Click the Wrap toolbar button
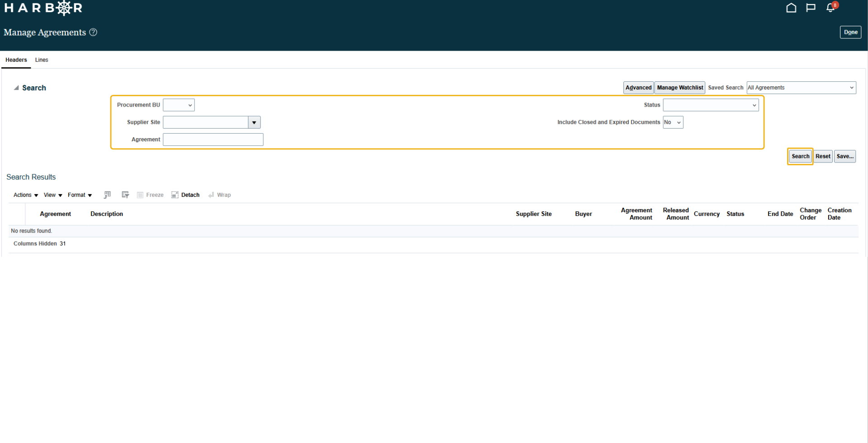 [219, 195]
